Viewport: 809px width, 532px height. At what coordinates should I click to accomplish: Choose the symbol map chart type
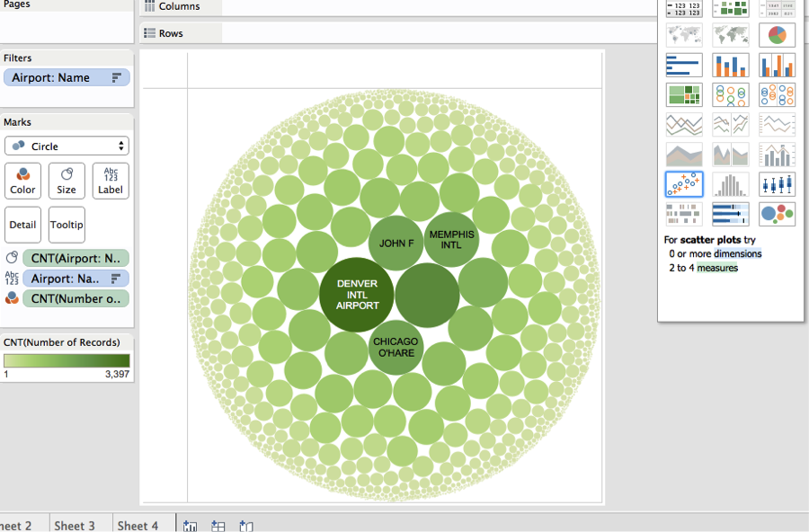pyautogui.click(x=684, y=36)
